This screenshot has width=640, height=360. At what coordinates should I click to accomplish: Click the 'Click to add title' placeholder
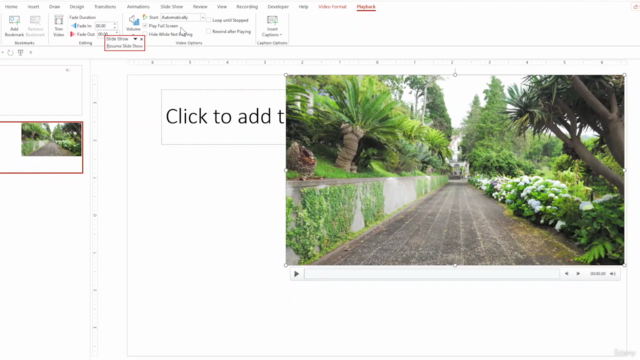224,117
